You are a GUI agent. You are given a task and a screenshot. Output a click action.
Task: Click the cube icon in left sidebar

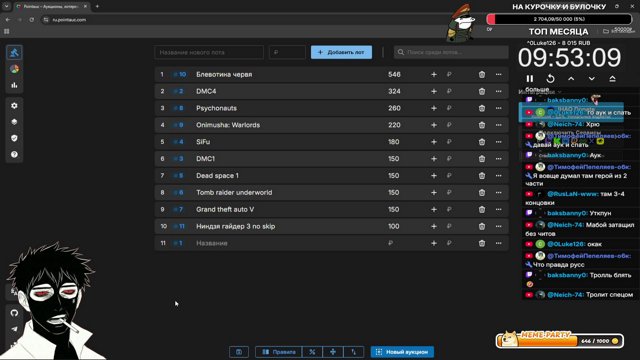[x=14, y=122]
